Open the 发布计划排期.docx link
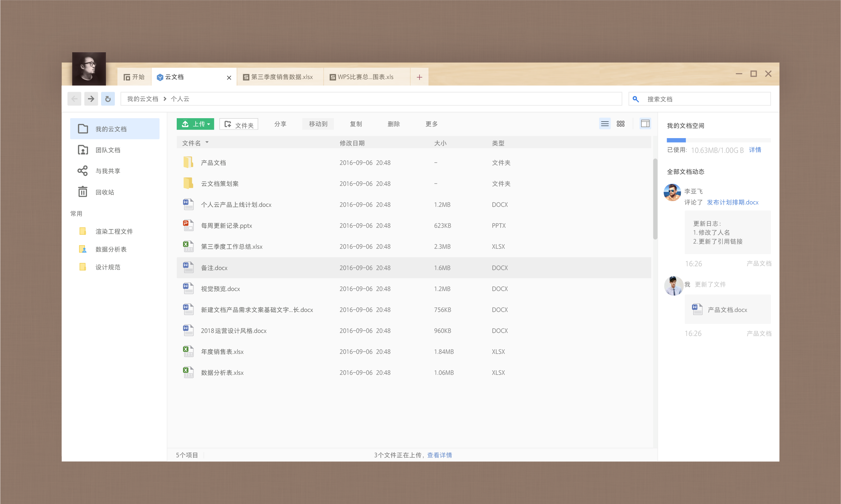 [x=732, y=202]
